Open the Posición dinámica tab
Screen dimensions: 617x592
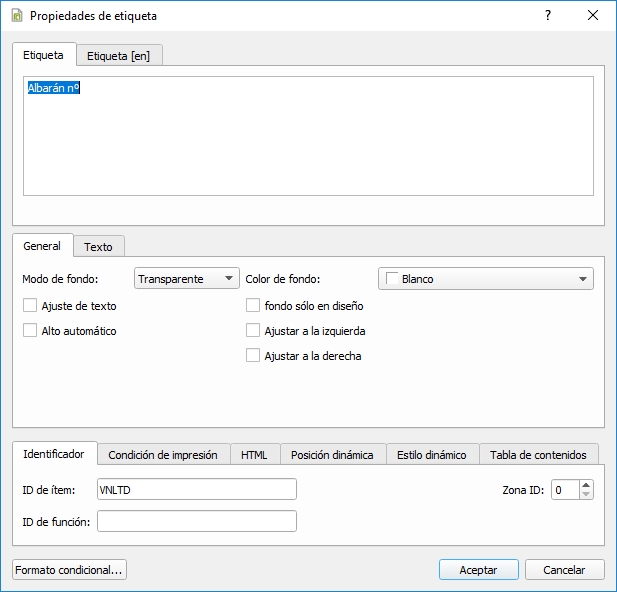coord(332,455)
